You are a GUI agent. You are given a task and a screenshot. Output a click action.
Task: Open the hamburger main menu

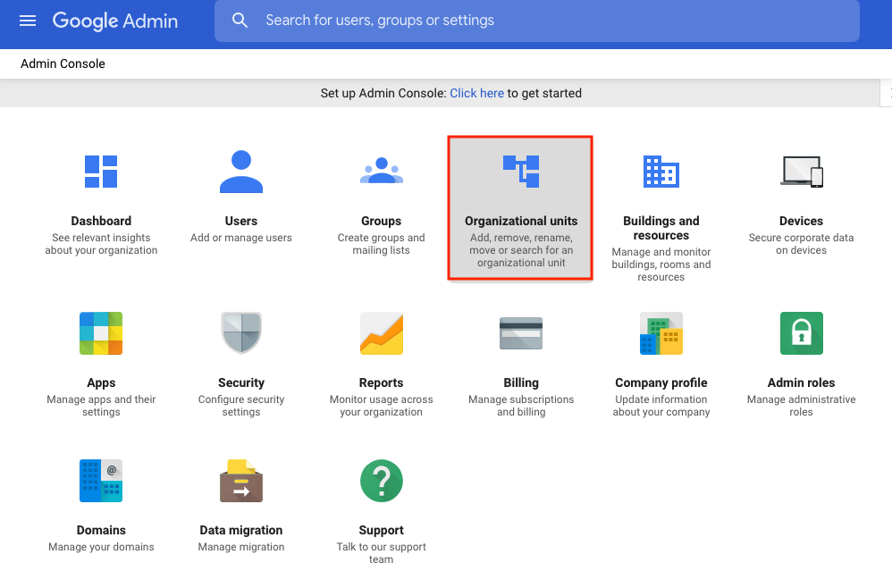point(28,21)
